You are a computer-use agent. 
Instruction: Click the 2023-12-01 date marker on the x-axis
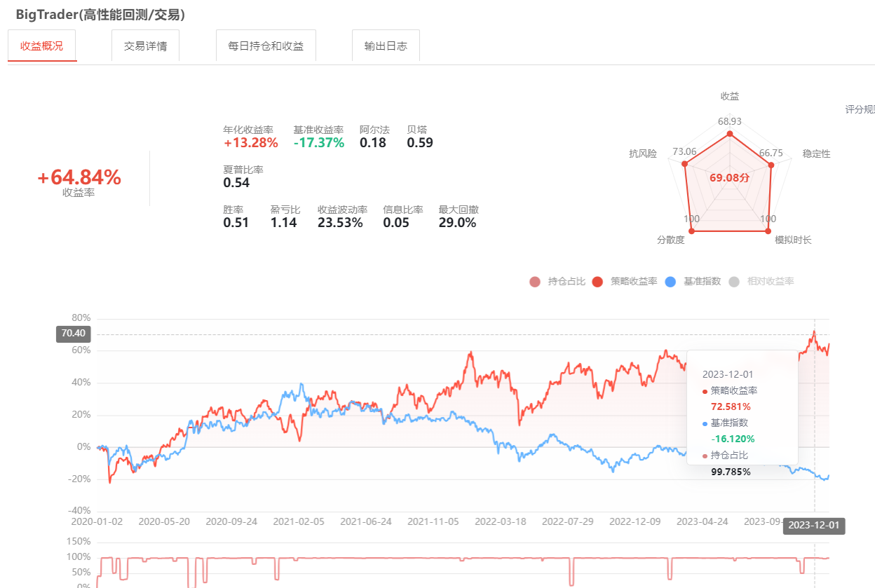[813, 526]
